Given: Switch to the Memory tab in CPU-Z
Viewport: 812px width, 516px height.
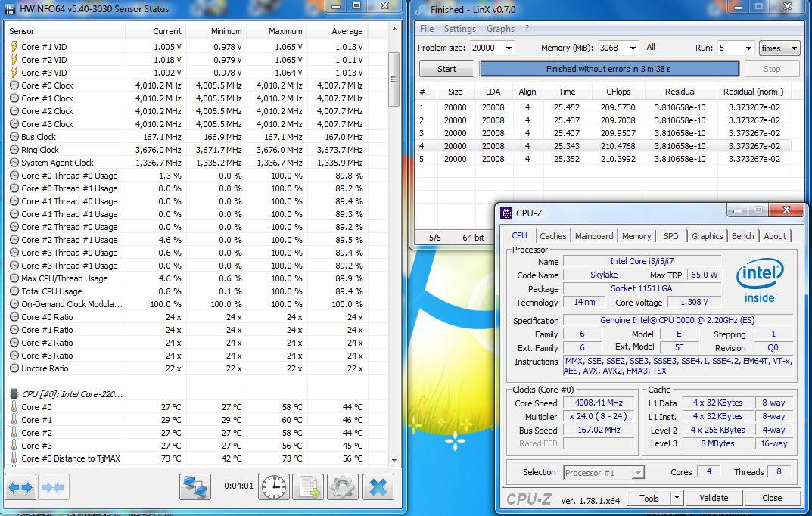Looking at the screenshot, I should 636,236.
